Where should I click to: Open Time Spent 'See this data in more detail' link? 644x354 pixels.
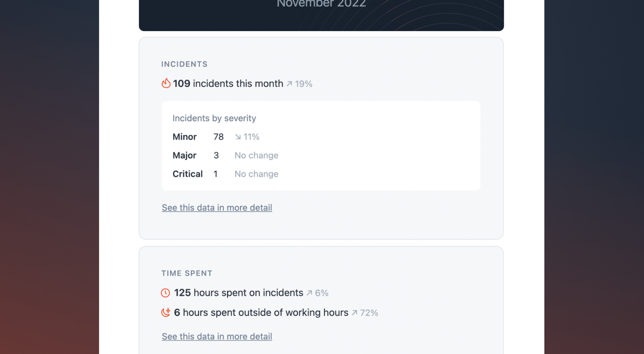coord(217,337)
